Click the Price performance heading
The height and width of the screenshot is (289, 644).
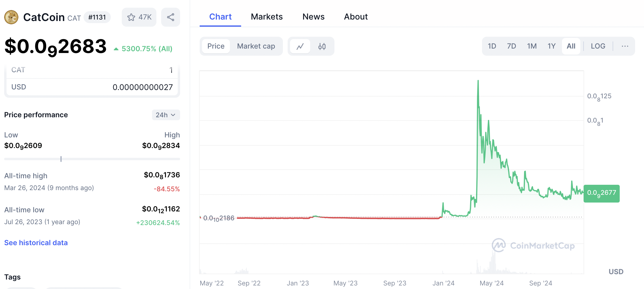[x=36, y=115]
